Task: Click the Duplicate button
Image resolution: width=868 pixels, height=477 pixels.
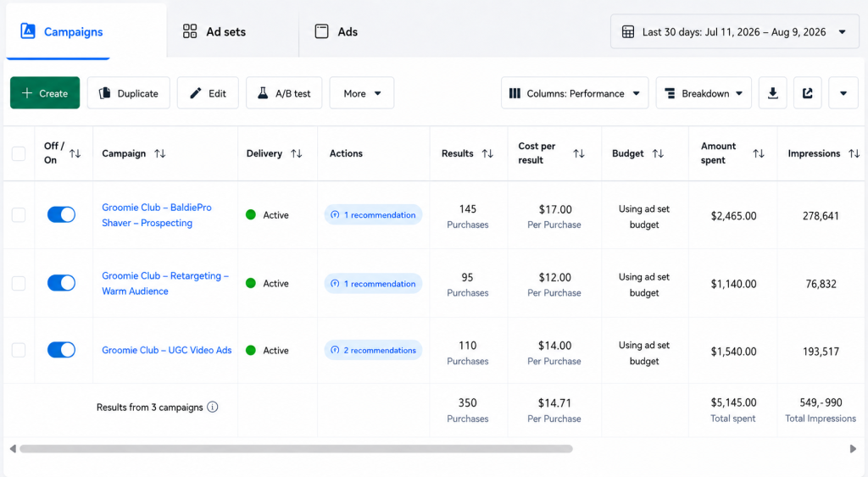Action: (x=129, y=93)
